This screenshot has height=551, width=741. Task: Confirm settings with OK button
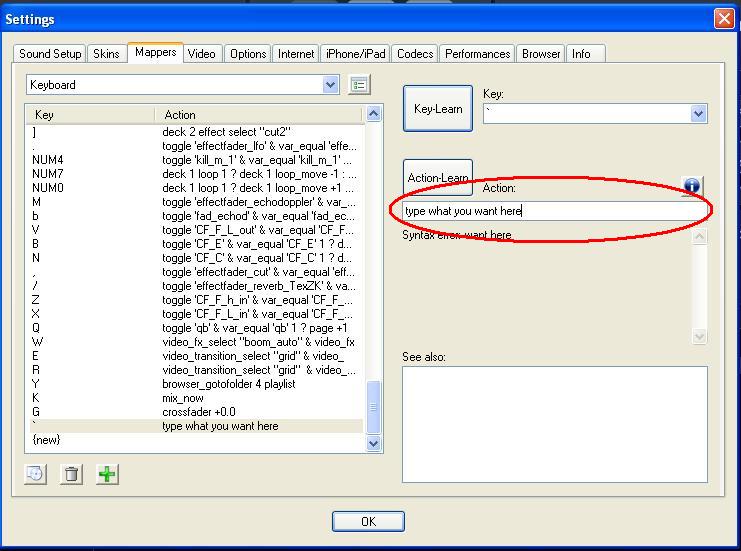pos(369,522)
